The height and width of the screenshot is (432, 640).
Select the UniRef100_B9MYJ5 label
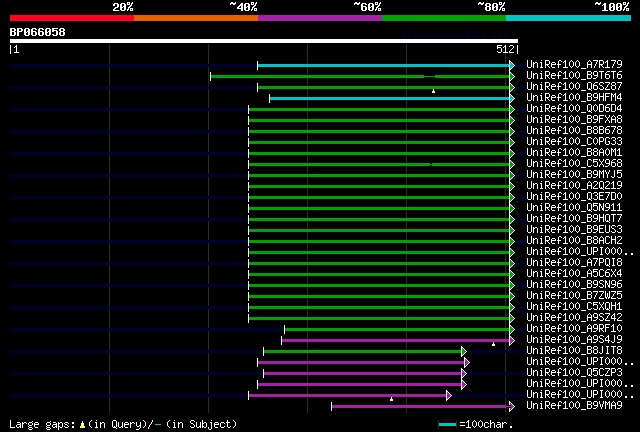[574, 175]
